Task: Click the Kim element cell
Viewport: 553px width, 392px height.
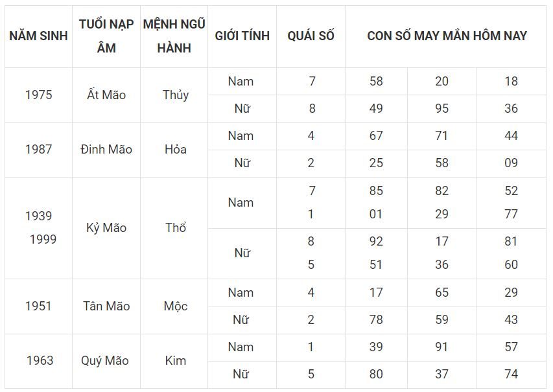Action: [175, 361]
